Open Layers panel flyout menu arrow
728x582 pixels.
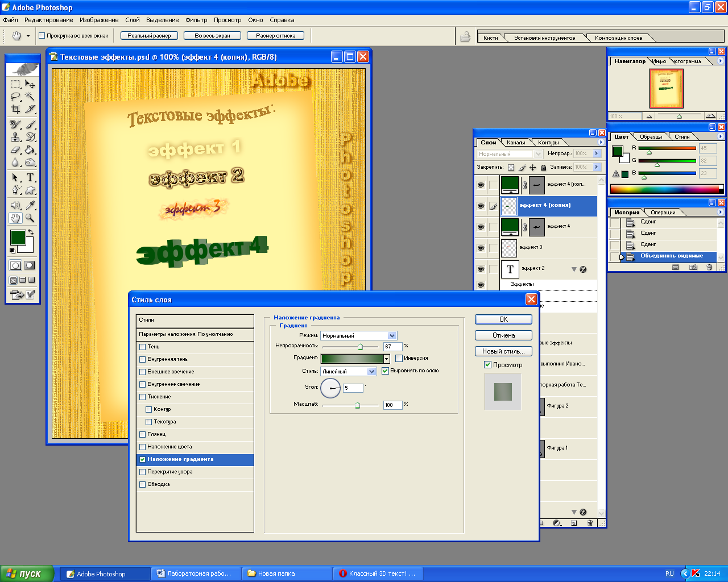(x=601, y=142)
